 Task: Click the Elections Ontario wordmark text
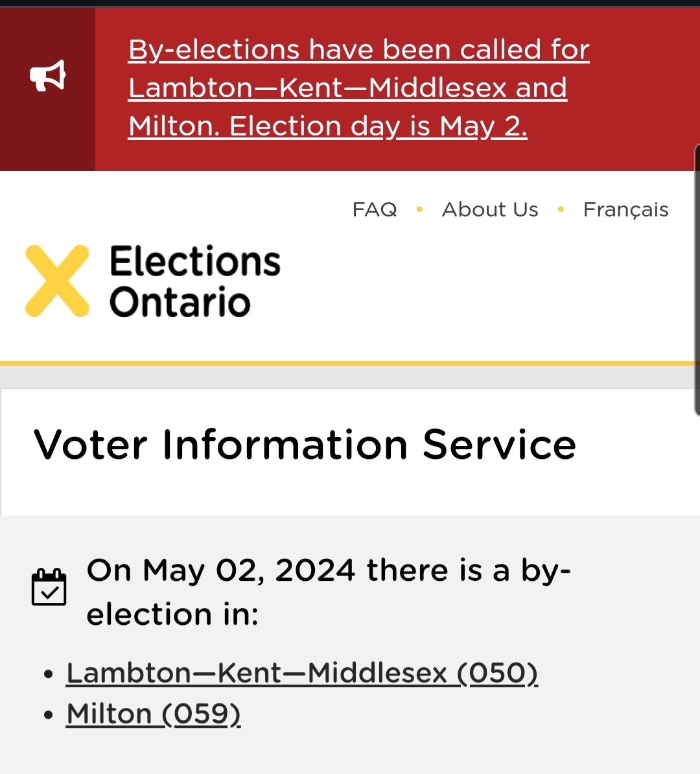point(194,281)
